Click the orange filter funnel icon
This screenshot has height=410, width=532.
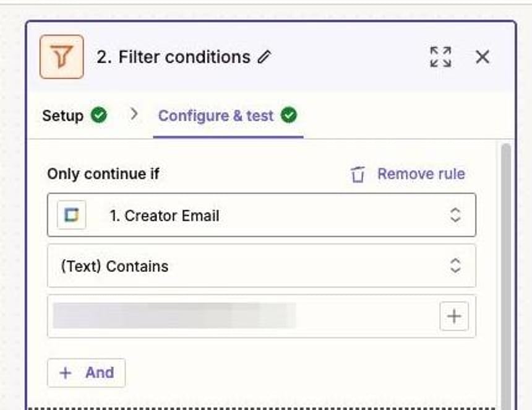tap(62, 56)
